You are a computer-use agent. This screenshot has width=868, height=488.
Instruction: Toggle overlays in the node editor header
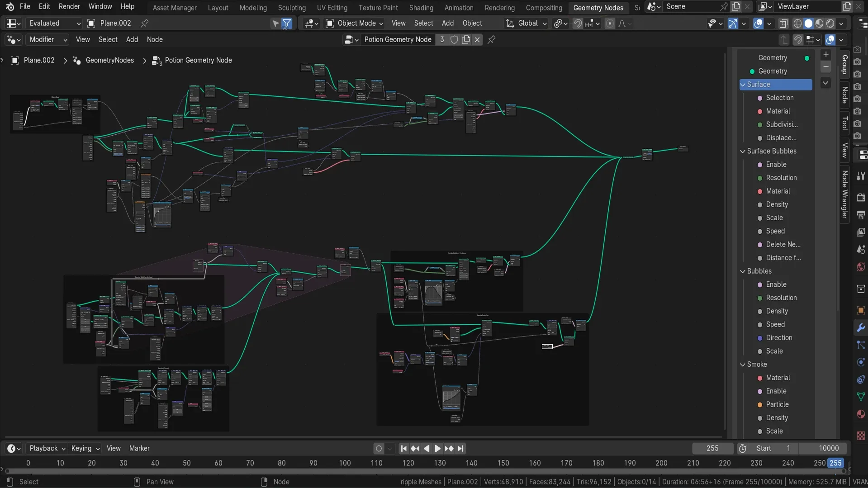click(x=831, y=40)
